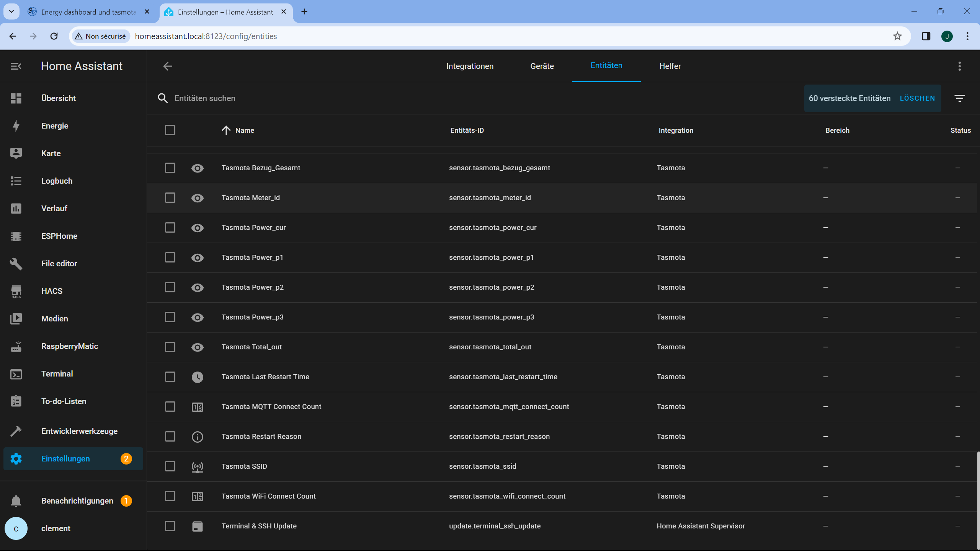Open the clement user profile
Viewport: 980px width, 551px height.
click(73, 528)
